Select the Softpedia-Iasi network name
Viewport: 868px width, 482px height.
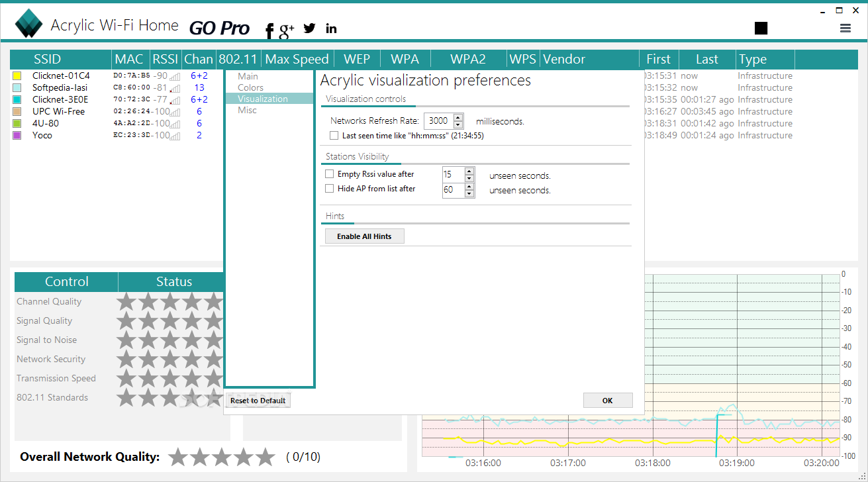click(x=60, y=87)
